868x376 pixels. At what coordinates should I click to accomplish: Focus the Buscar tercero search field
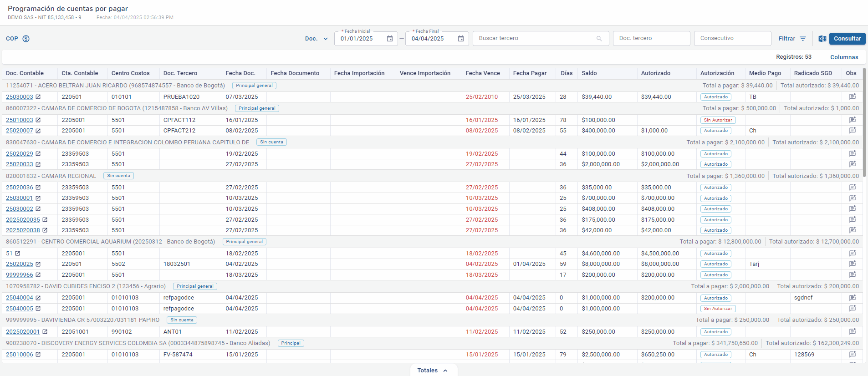click(541, 38)
